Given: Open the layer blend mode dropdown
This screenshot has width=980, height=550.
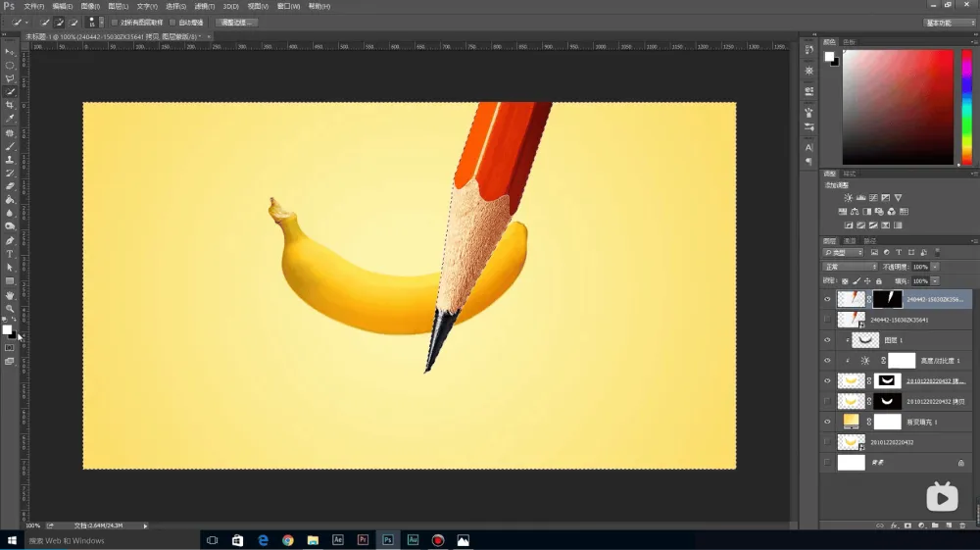Looking at the screenshot, I should 850,267.
